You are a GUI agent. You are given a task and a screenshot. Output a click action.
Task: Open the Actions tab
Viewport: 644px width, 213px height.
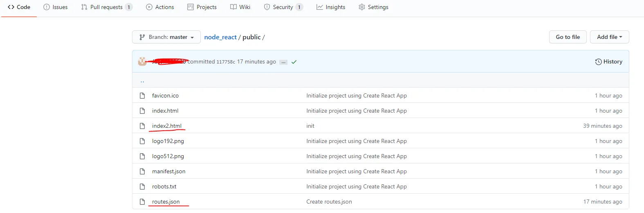tap(160, 7)
